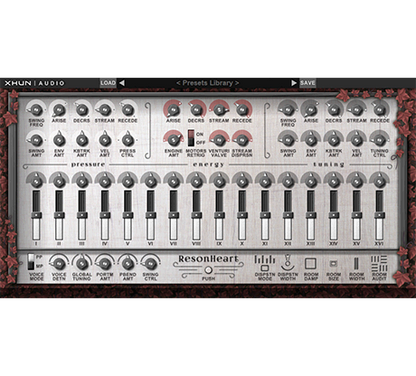This screenshot has width=416, height=376.
Task: Click the pressure KBTRK AMT knob
Action: (x=82, y=140)
